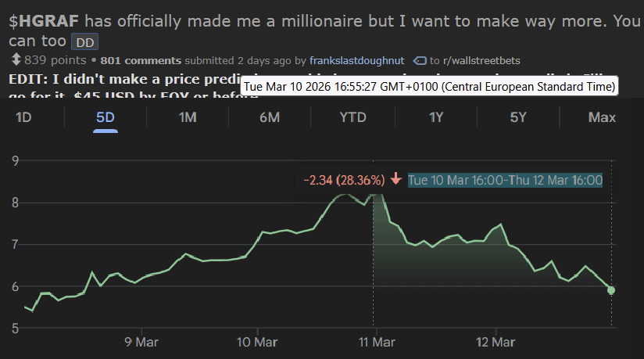Switch chart to 1M range

click(x=188, y=117)
